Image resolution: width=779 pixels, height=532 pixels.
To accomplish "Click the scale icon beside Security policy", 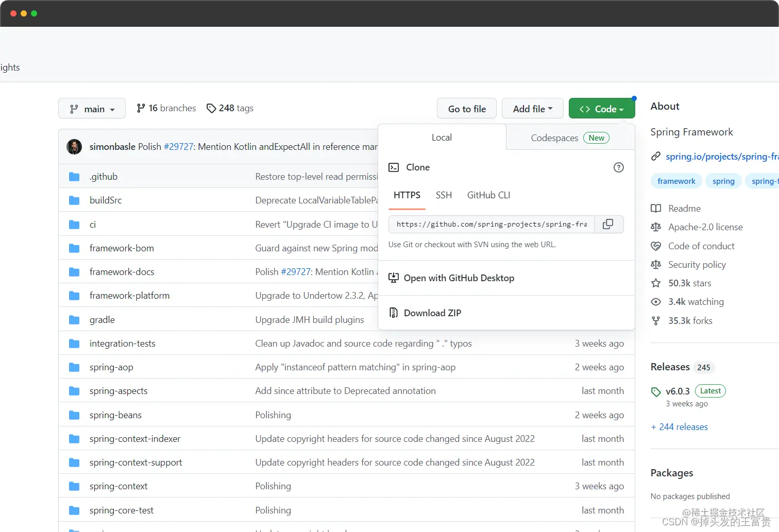I will [x=656, y=265].
